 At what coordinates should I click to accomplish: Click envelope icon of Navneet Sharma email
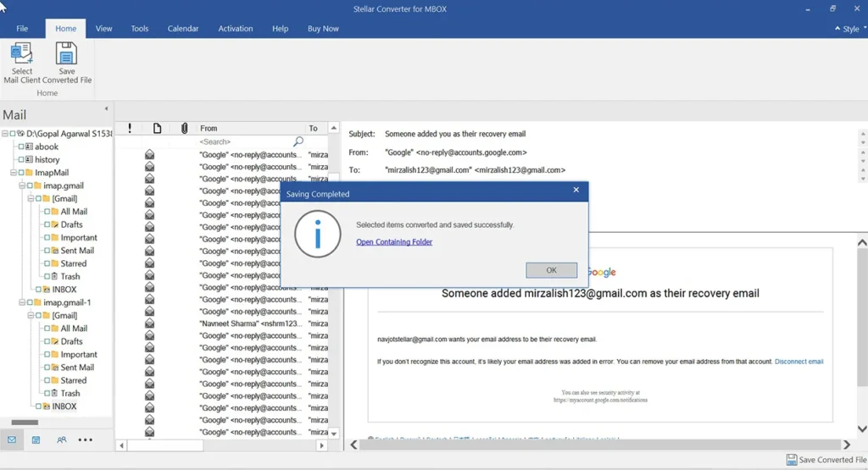(149, 323)
